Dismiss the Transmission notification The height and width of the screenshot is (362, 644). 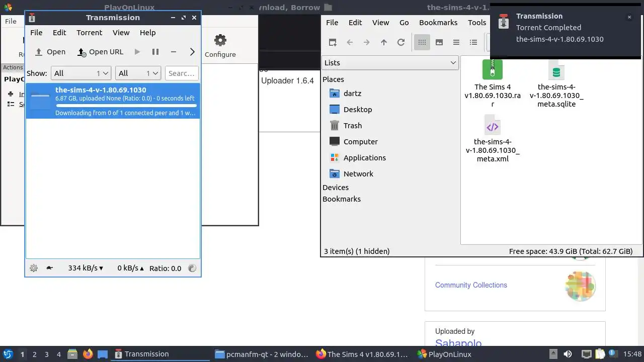629,17
